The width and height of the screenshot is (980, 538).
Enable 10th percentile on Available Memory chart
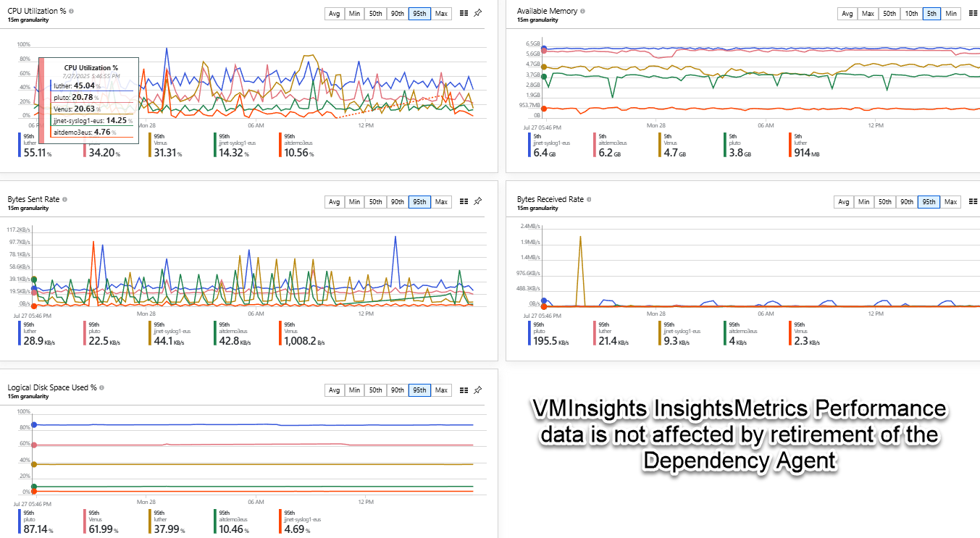point(911,14)
